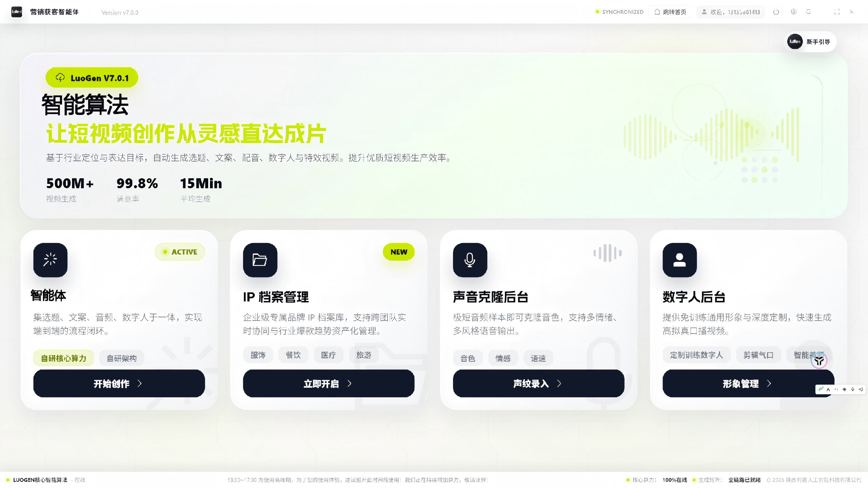Select the 餐饮 industry tag
Screen dimensions: 868x488
tap(293, 355)
